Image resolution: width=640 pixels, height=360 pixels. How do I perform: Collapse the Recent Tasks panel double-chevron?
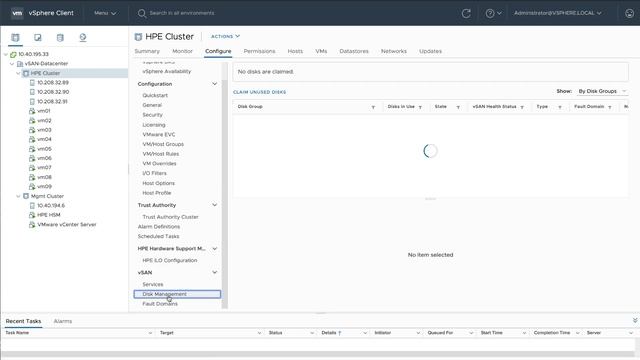tap(635, 320)
